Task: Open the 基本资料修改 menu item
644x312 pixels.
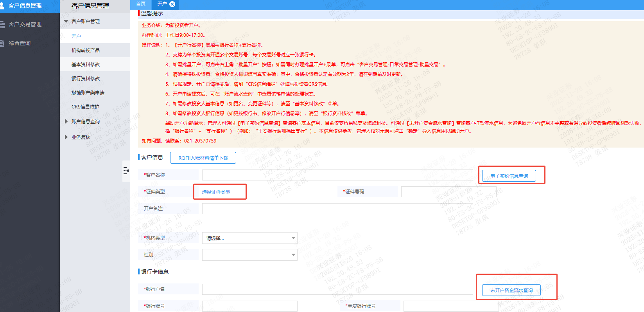Action: click(95, 64)
